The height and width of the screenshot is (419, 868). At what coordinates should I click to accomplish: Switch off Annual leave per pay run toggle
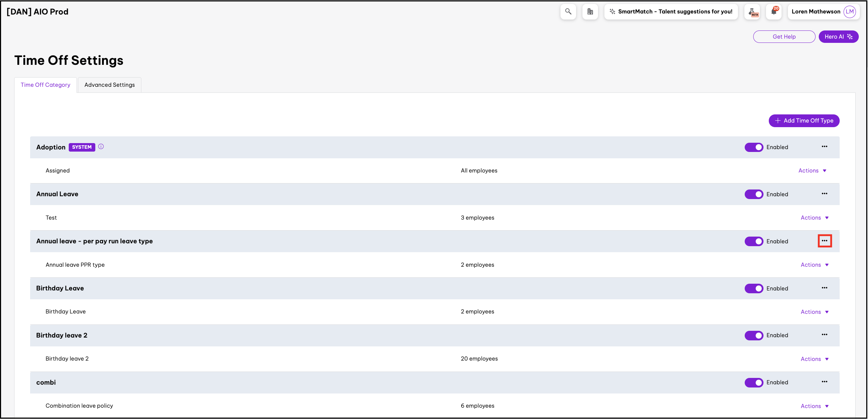coord(754,242)
